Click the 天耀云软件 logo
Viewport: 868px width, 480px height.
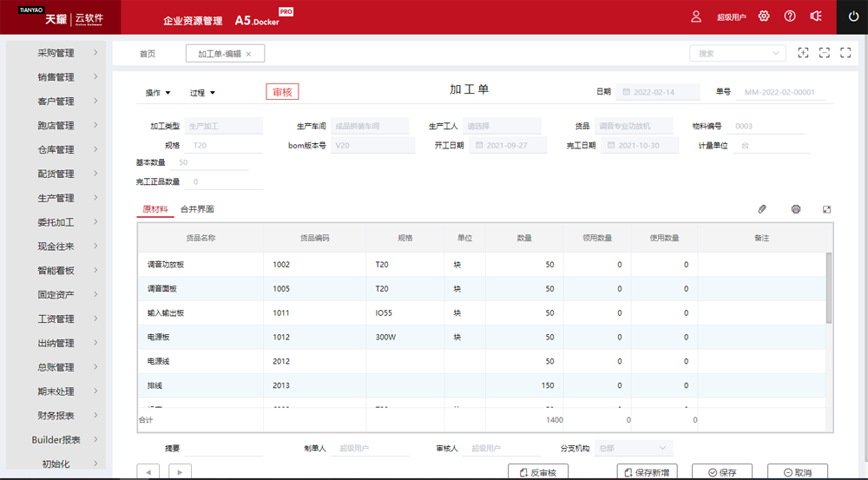[x=61, y=17]
